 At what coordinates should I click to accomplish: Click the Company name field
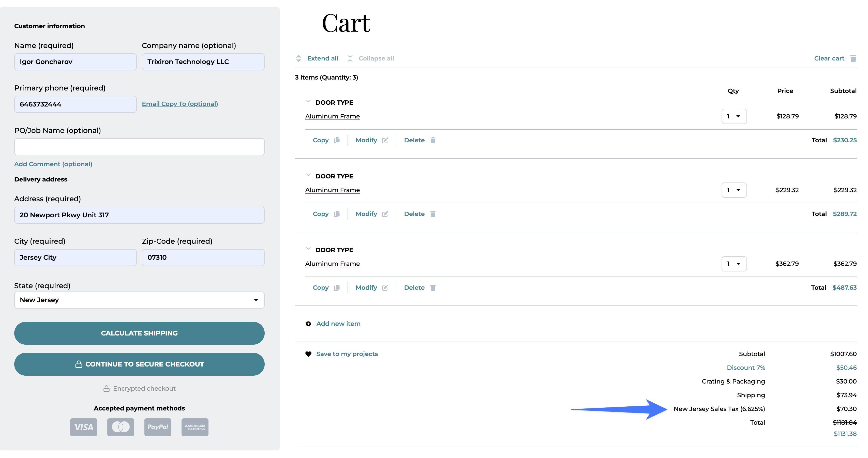pos(203,62)
